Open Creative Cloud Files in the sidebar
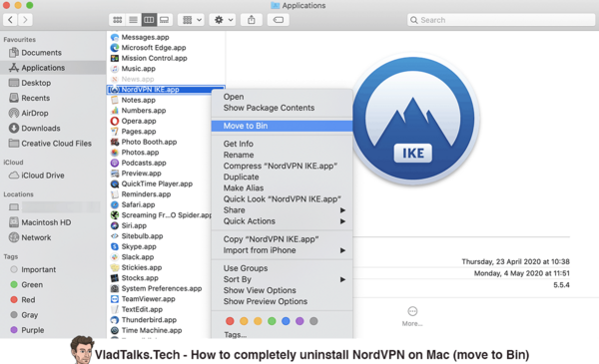Screen dimensions: 599x364 pos(50,144)
